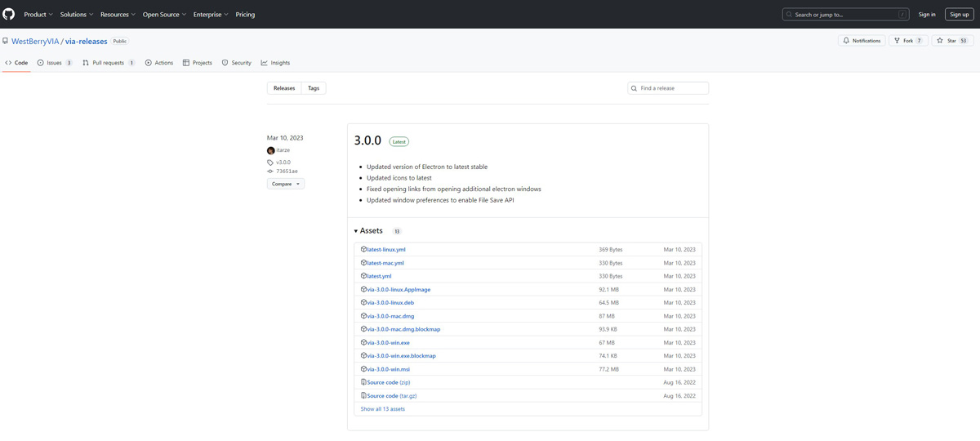Screen dimensions: 980x441
Task: Click magnifier icon in Find a release
Action: (x=635, y=88)
